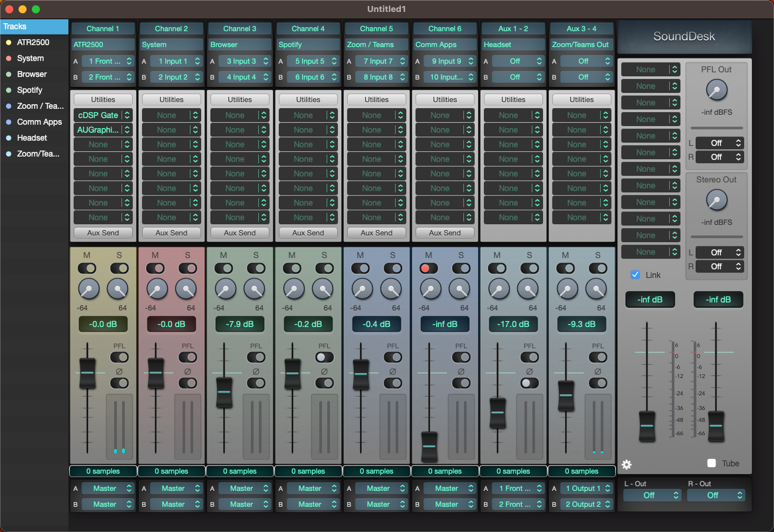This screenshot has height=532, width=774.
Task: Enable the Tube checkbox
Action: coord(712,462)
